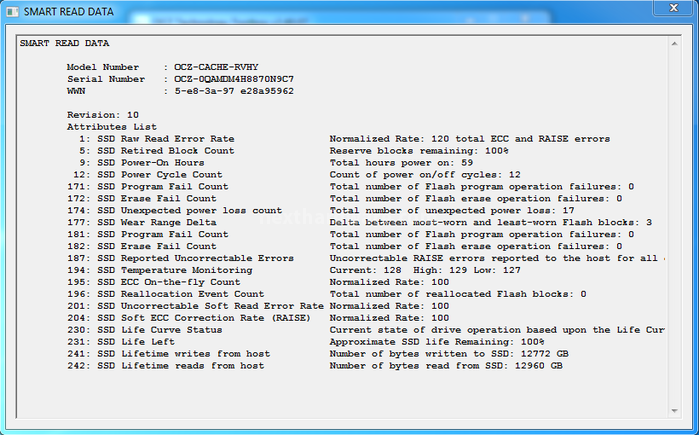
Task: Select the SSD Life Curve Status row
Action: [366, 330]
